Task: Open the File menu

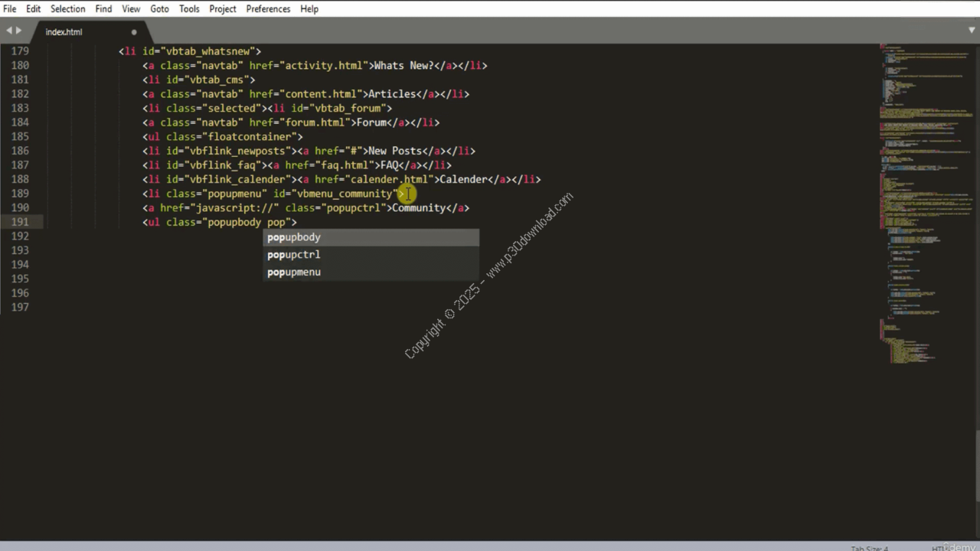Action: tap(10, 9)
